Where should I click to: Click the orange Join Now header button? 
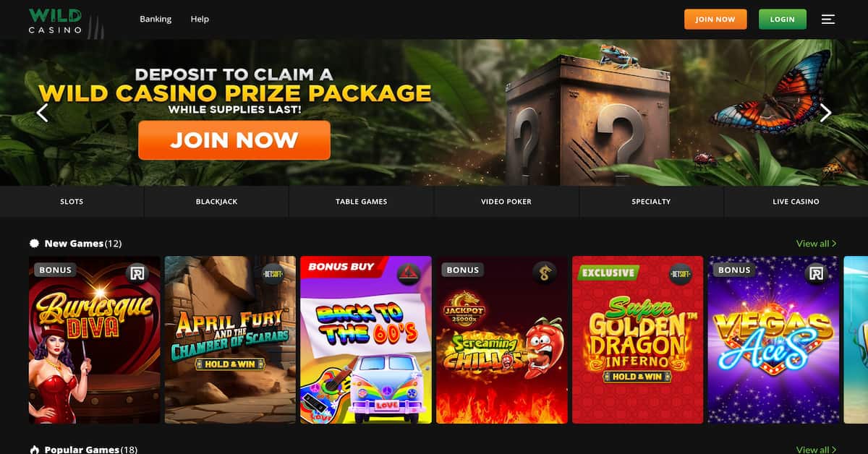[x=715, y=20]
